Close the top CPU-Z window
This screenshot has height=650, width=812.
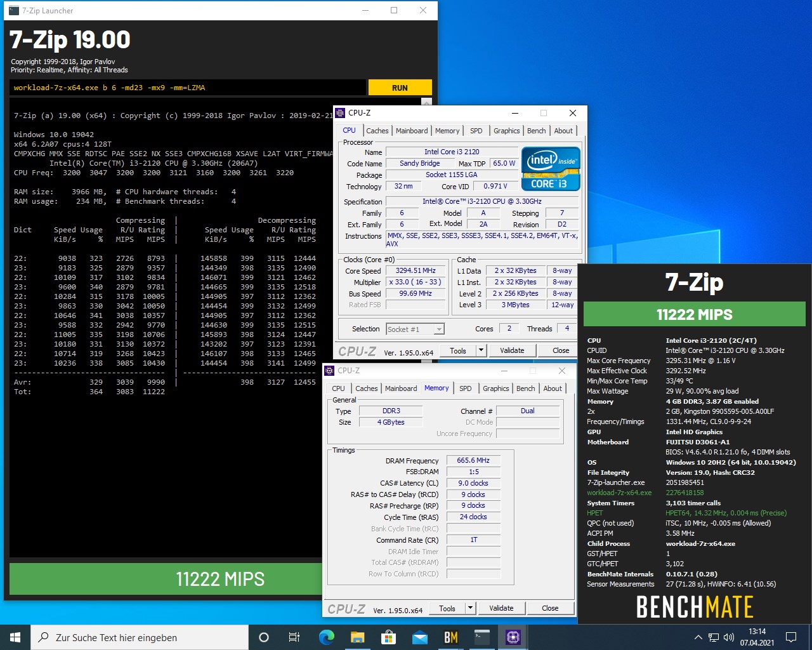[572, 113]
